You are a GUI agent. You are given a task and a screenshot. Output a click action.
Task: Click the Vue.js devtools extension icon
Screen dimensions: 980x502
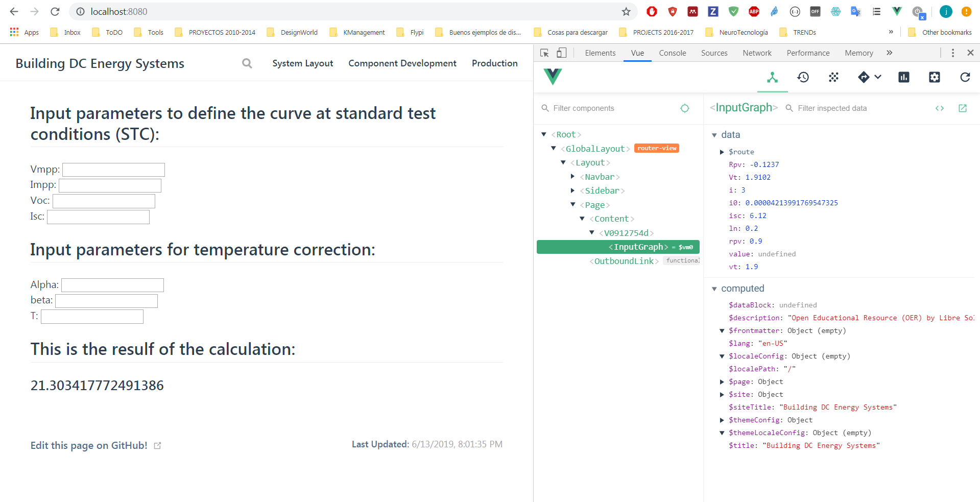coord(897,11)
